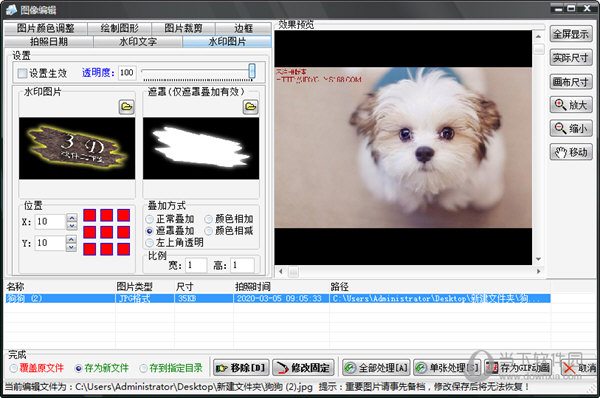The width and height of the screenshot is (600, 398).
Task: Increase Y position with up arrow
Action: (72, 240)
